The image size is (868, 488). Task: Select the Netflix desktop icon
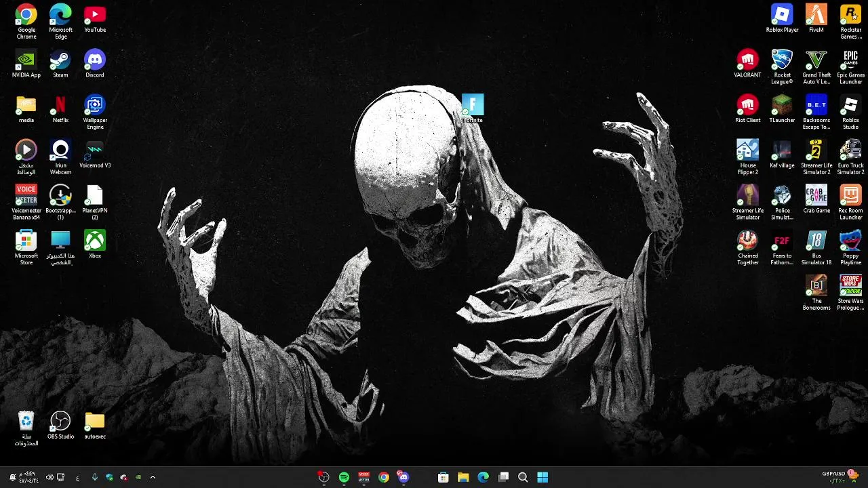click(x=60, y=109)
